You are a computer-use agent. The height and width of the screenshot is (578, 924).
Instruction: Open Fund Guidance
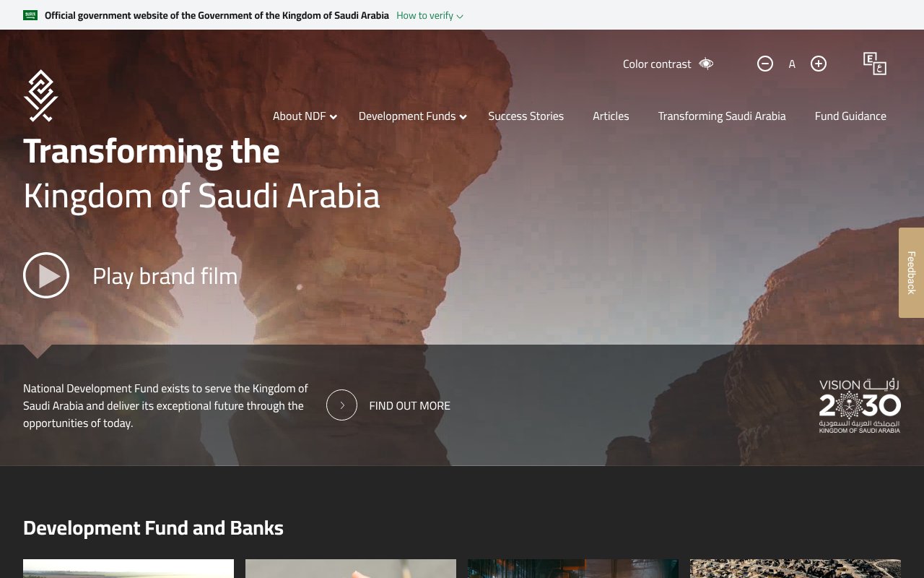pos(850,116)
